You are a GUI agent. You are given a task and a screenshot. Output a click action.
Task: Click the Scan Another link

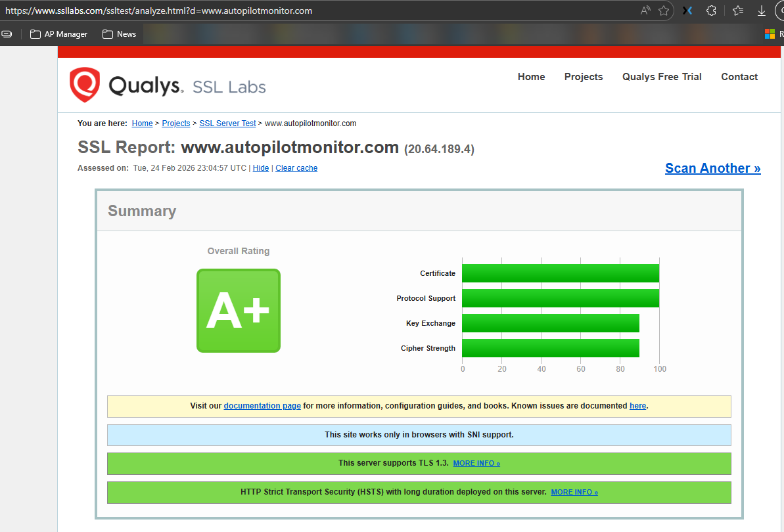(x=712, y=168)
